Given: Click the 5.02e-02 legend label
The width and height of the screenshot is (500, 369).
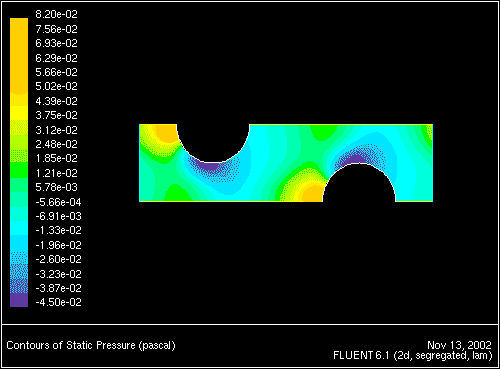Looking at the screenshot, I should point(56,86).
